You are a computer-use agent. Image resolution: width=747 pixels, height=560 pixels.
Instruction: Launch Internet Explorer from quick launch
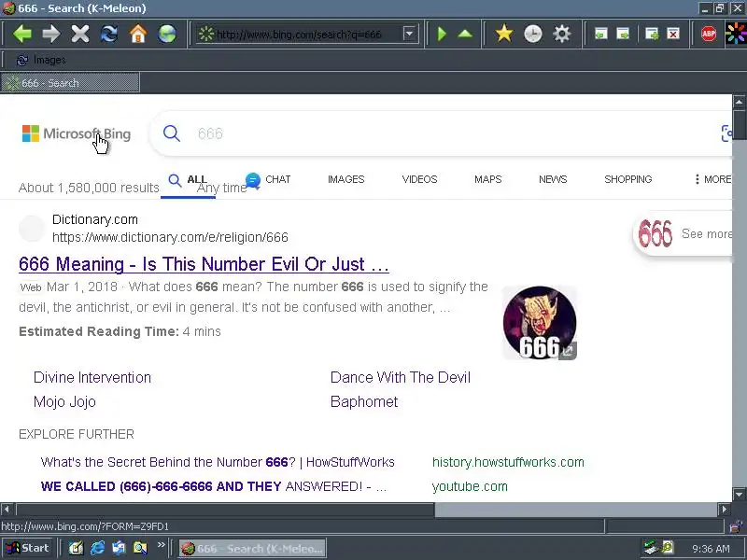(x=97, y=548)
